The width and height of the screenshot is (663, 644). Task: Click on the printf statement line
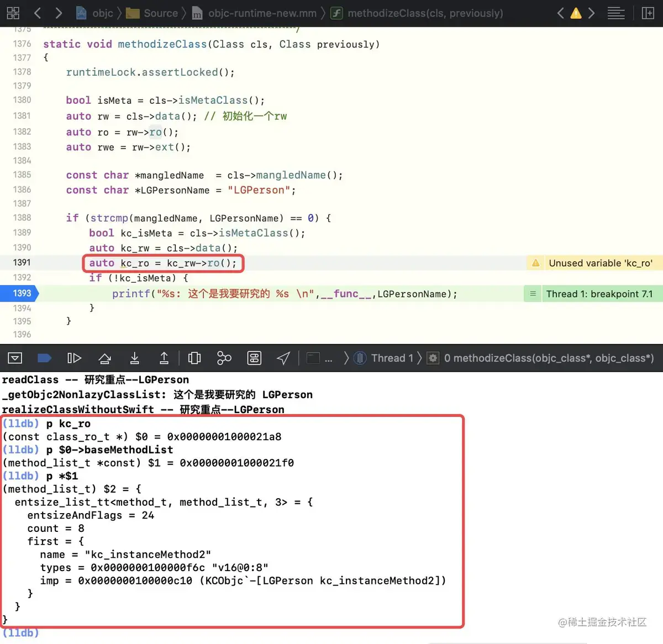coord(285,294)
